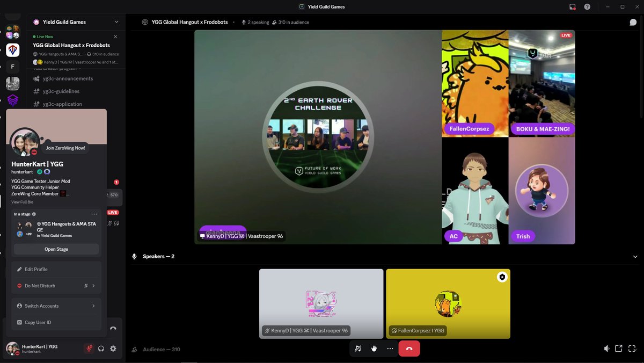Toggle the stage music mute icon
The image size is (644, 363).
click(x=358, y=349)
